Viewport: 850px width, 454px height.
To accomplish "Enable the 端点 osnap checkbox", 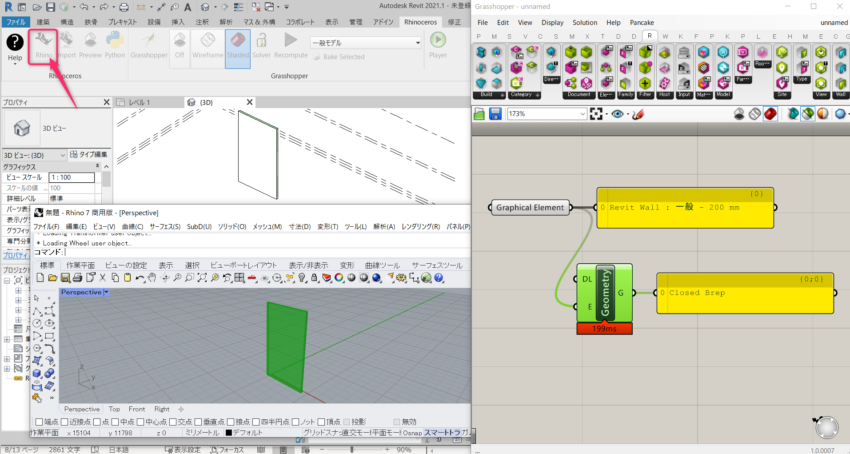I will point(39,421).
